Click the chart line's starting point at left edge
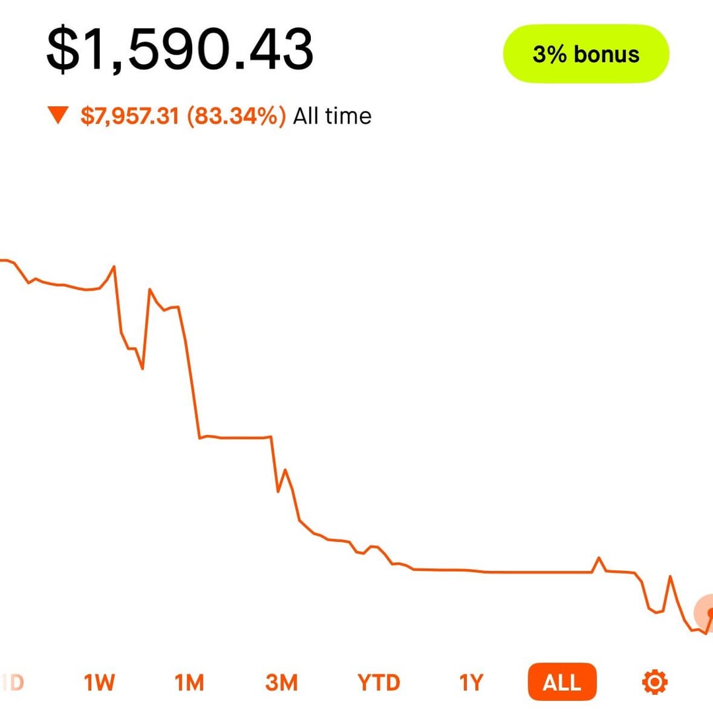 (x=3, y=260)
